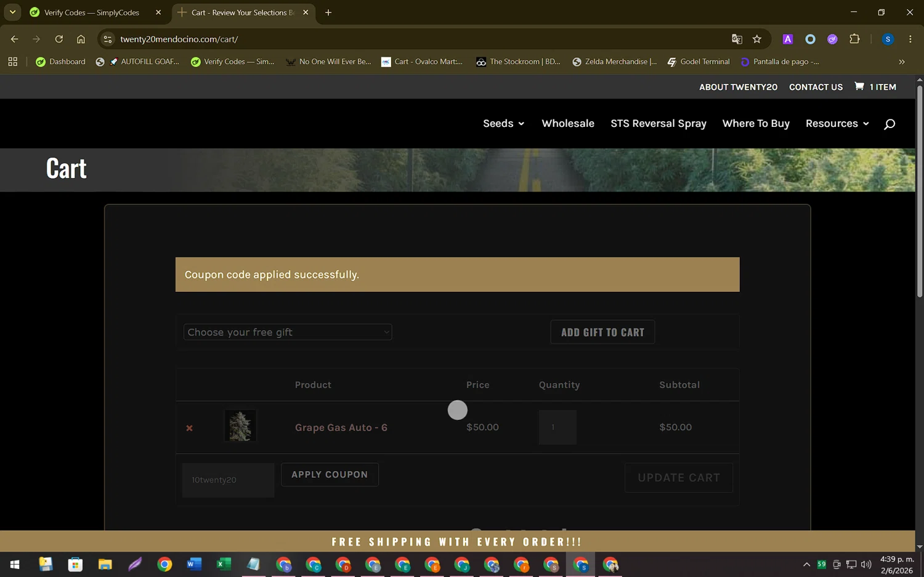Image resolution: width=924 pixels, height=577 pixels.
Task: Show the hidden bookmarks overflow chevron
Action: pyautogui.click(x=902, y=62)
